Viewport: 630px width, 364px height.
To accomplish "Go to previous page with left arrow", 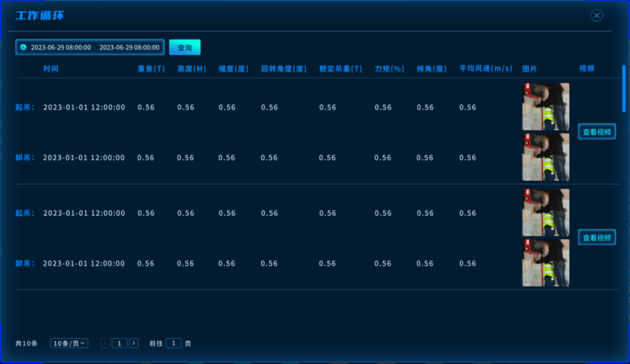I will (x=105, y=343).
